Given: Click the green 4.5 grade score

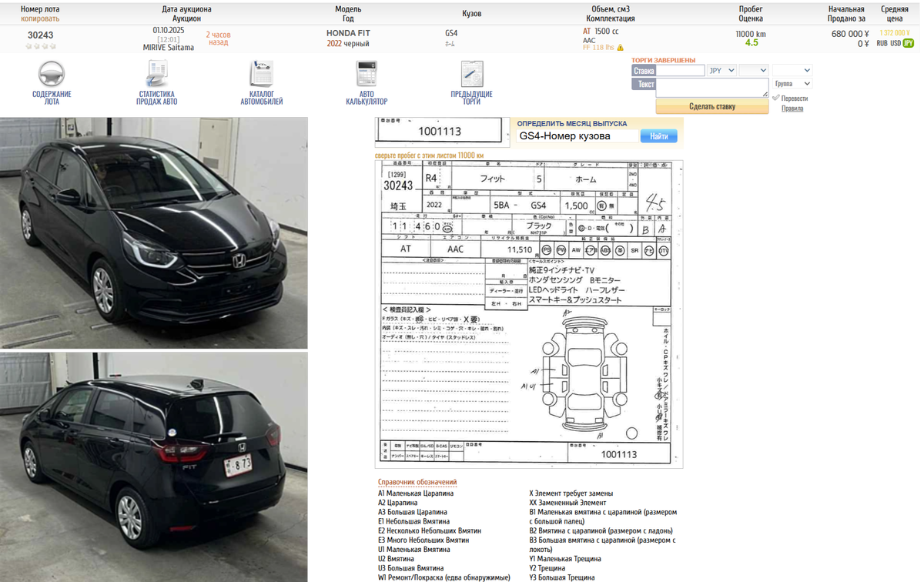Looking at the screenshot, I should [752, 43].
